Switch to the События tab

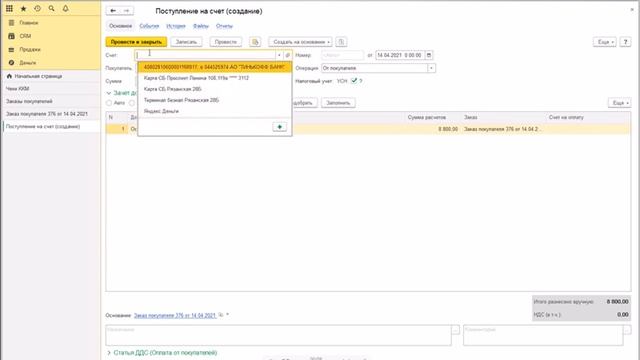(149, 26)
